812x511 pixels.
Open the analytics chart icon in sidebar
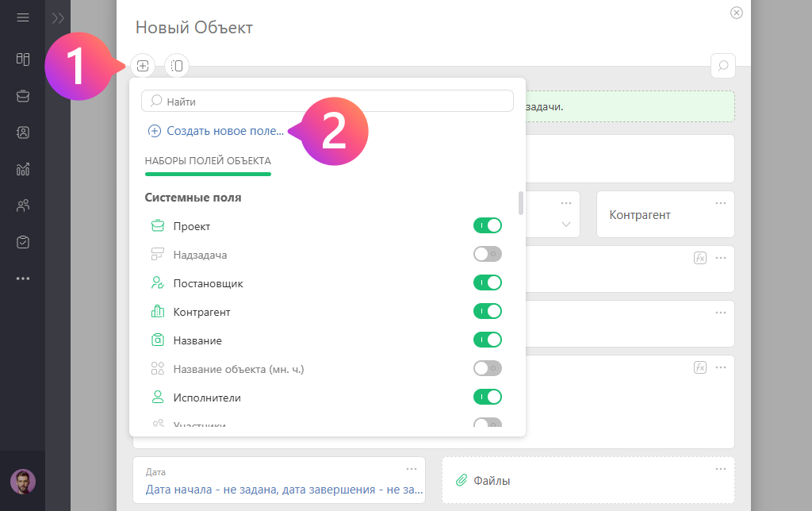tap(23, 168)
